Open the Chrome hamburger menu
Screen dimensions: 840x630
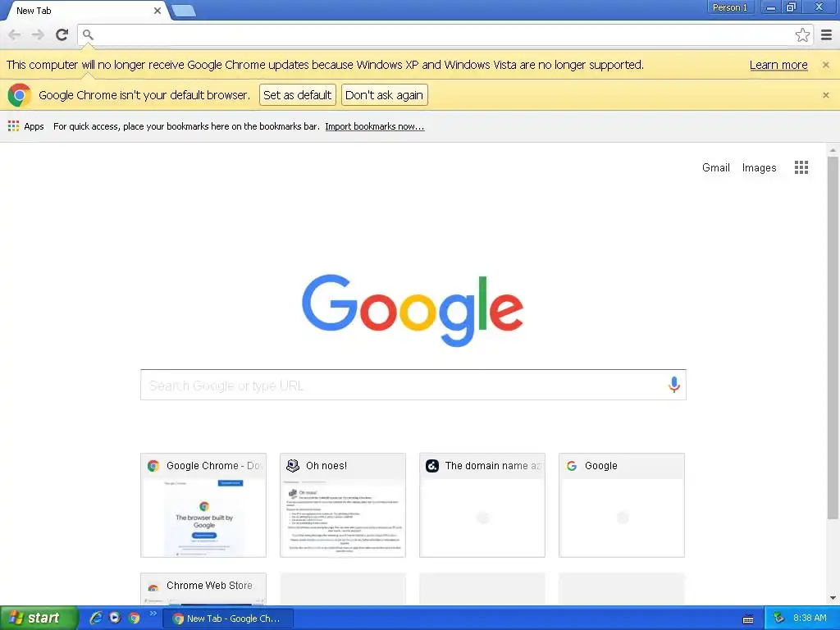(827, 34)
